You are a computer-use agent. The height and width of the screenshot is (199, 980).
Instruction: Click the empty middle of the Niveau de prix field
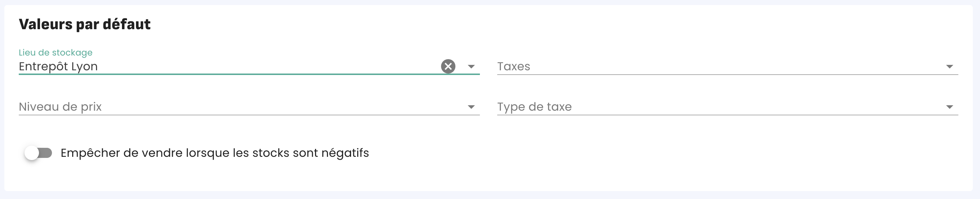(266, 107)
